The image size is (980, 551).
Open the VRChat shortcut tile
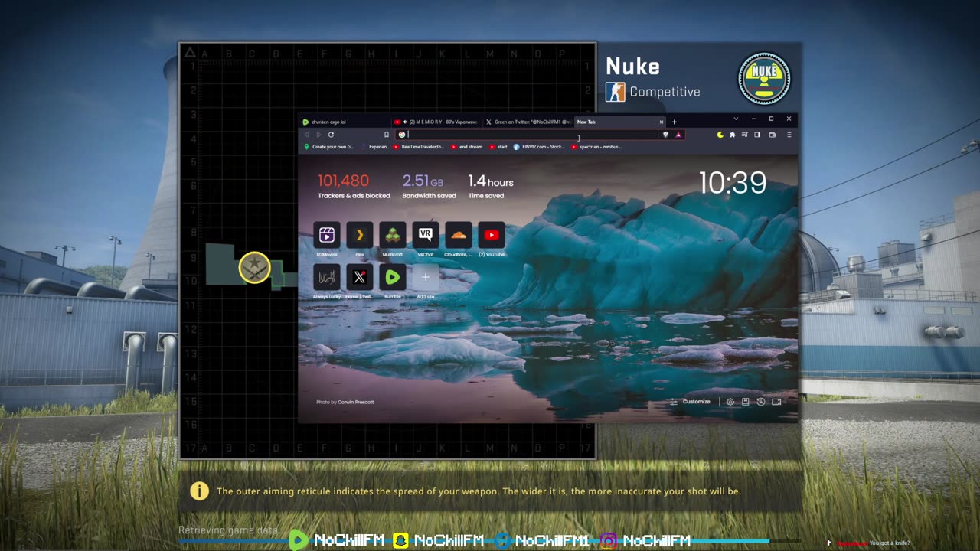pos(426,235)
